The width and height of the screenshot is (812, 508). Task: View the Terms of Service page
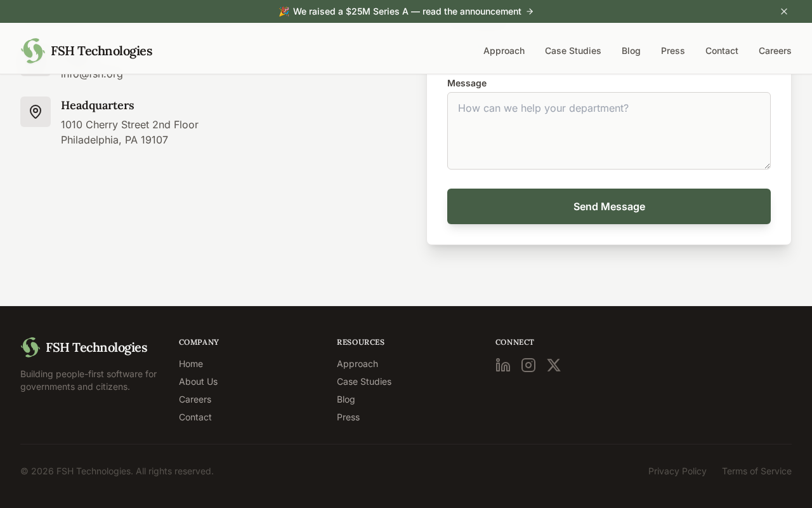(x=756, y=471)
